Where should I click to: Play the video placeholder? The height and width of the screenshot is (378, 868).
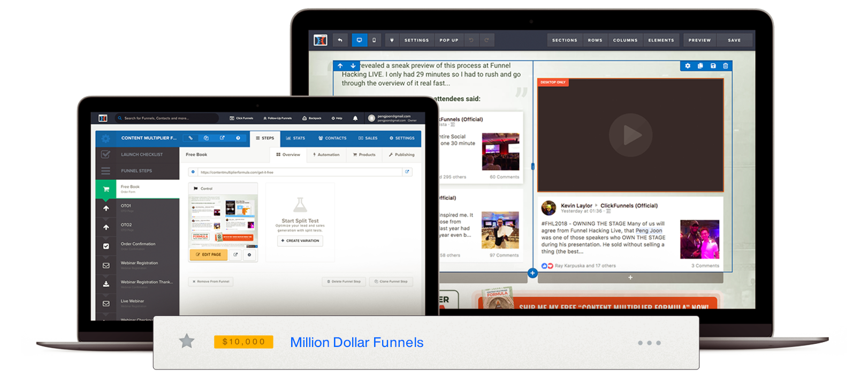(630, 135)
